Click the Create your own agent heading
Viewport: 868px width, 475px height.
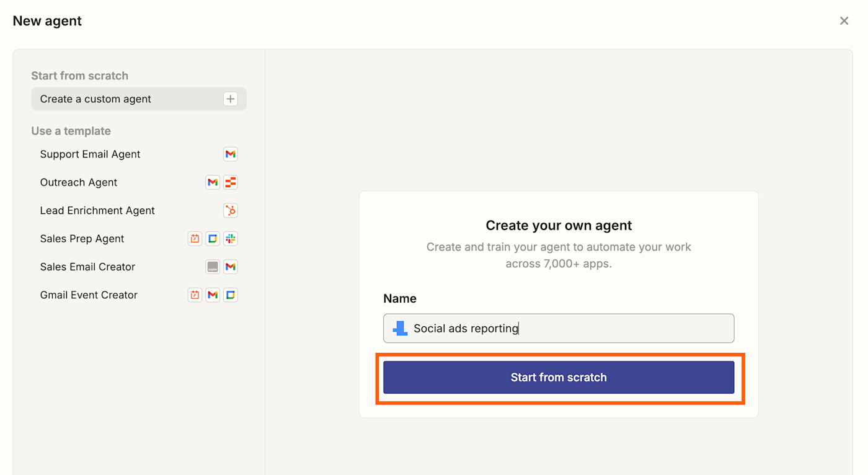tap(559, 225)
